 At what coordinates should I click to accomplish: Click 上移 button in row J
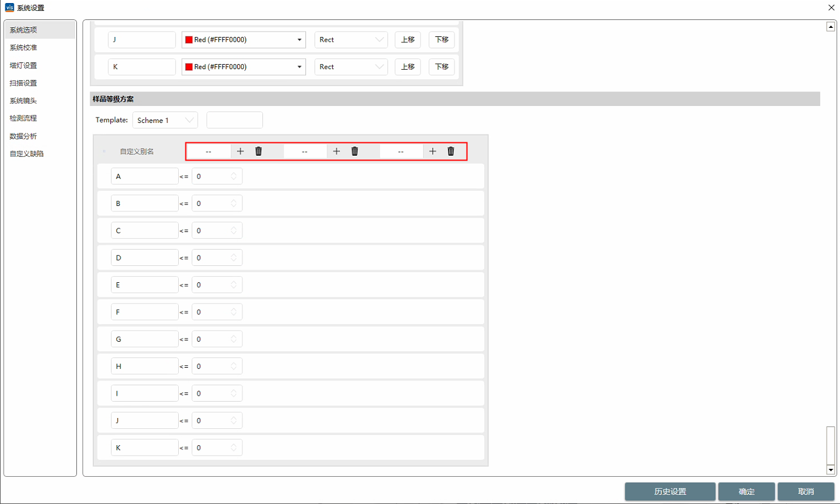click(x=407, y=40)
